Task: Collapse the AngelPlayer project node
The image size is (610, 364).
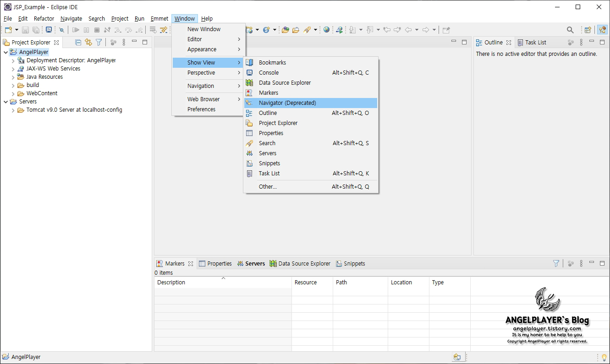Action: click(5, 52)
